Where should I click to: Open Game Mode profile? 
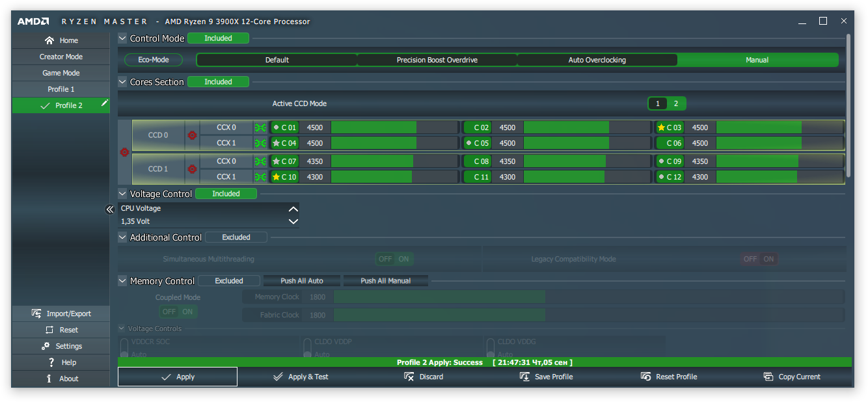coord(61,73)
